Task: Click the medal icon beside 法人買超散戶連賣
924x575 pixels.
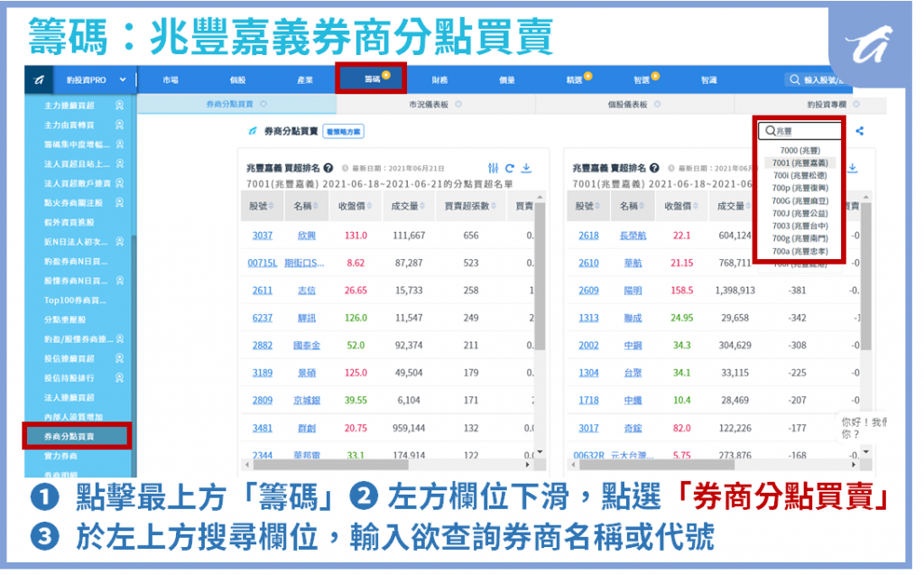Action: [x=120, y=183]
